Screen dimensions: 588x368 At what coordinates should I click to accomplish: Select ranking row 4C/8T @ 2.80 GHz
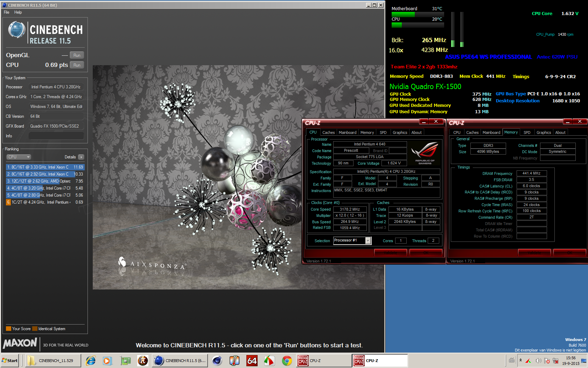click(45, 195)
